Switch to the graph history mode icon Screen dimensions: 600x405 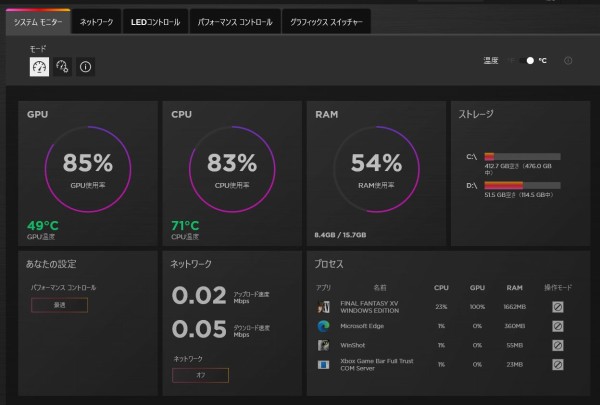(x=62, y=67)
